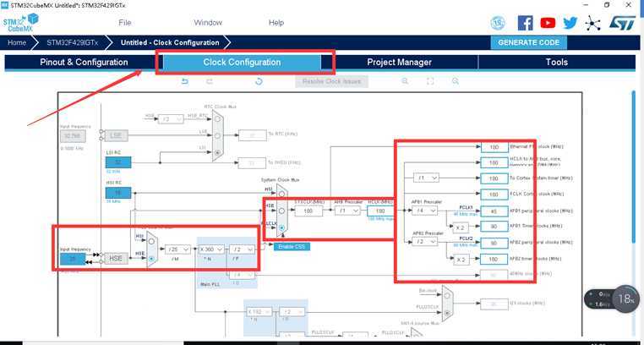Open the Help menu
Screen dimensions: 644x345
coord(276,23)
